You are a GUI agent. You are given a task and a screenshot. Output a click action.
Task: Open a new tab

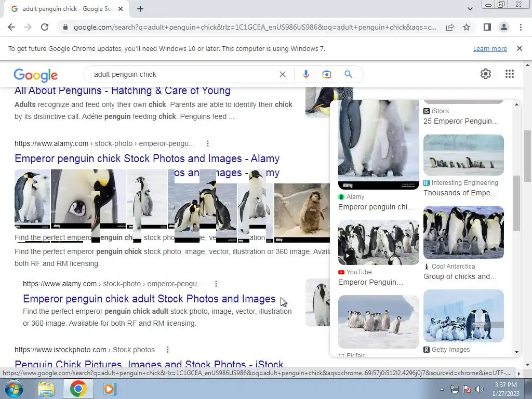tap(140, 9)
